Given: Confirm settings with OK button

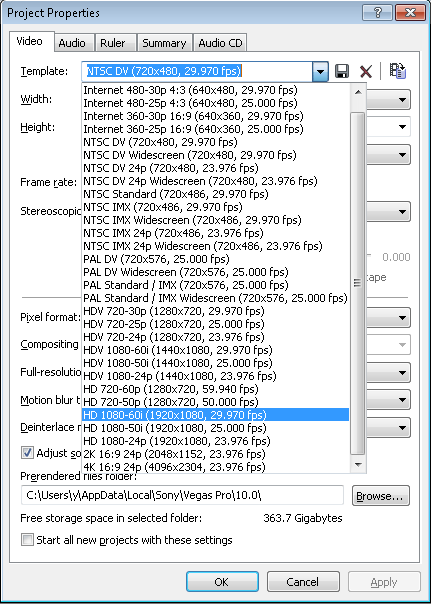Looking at the screenshot, I should 222,582.
